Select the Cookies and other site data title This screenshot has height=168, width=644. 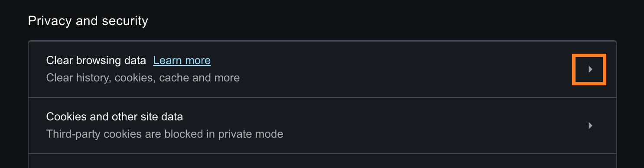114,116
